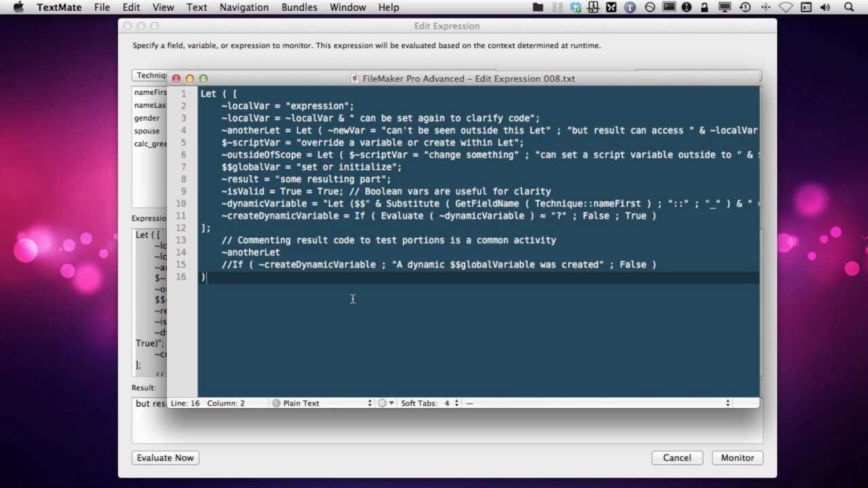Screen dimensions: 868x488
Task: Click the padlock icon in menu bar
Action: (705, 7)
